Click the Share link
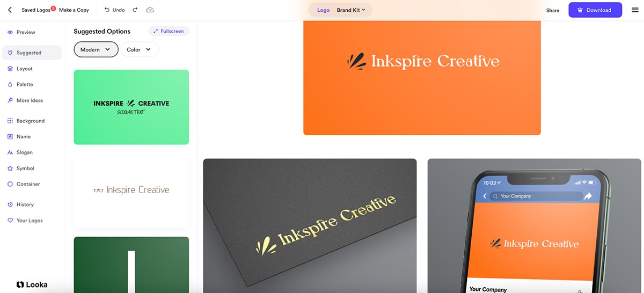This screenshot has height=293, width=644. point(553,10)
